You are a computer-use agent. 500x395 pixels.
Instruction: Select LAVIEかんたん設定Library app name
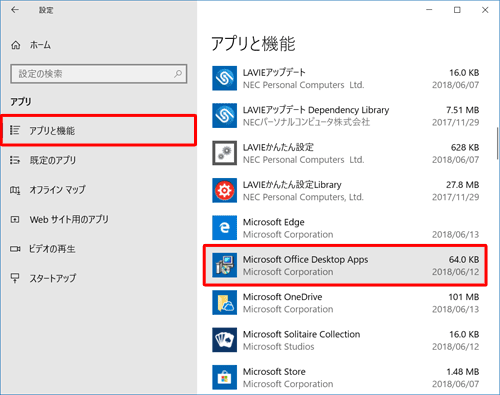pyautogui.click(x=292, y=184)
